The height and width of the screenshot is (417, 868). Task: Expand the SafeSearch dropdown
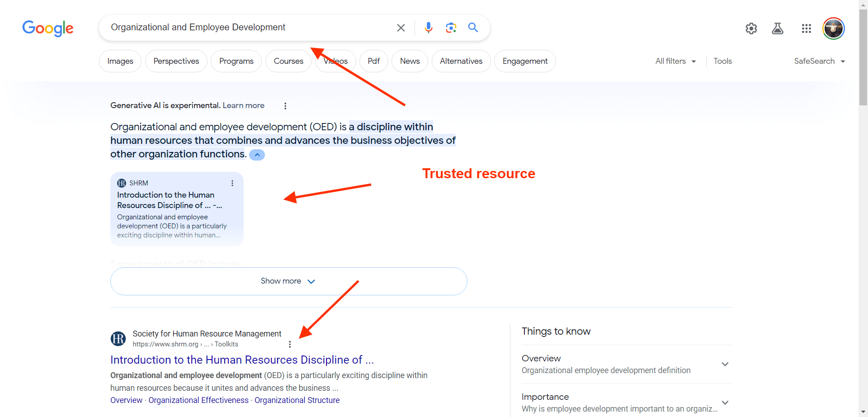coord(819,61)
